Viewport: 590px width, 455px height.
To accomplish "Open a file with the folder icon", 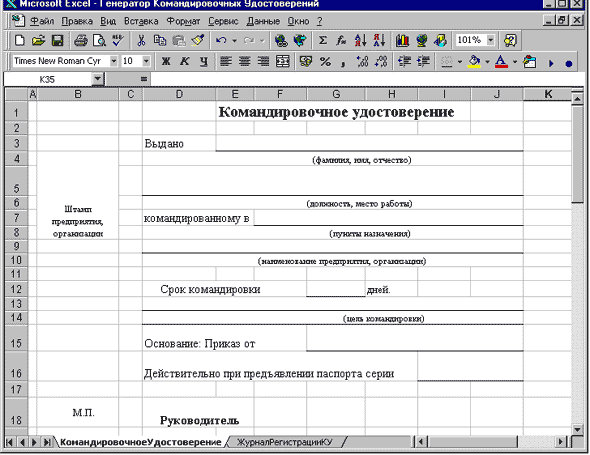I will click(38, 40).
